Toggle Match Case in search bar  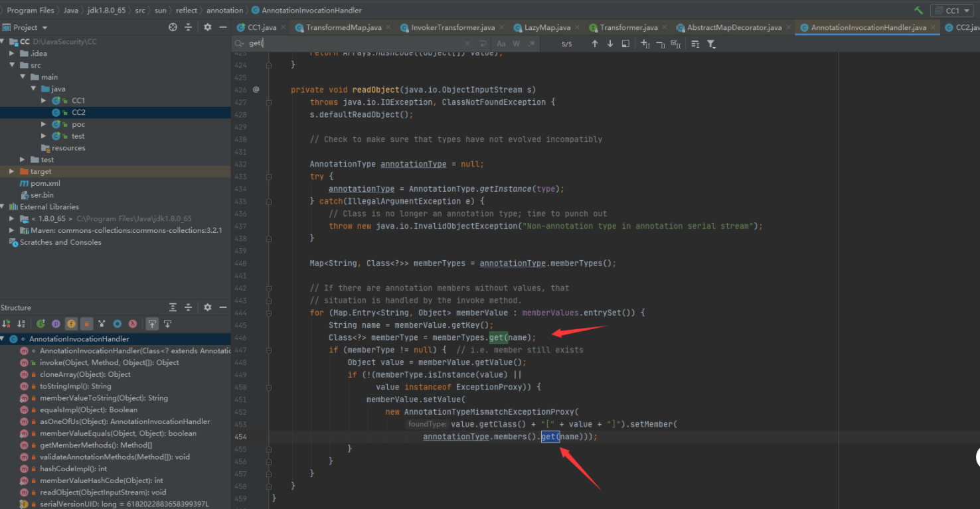click(501, 43)
